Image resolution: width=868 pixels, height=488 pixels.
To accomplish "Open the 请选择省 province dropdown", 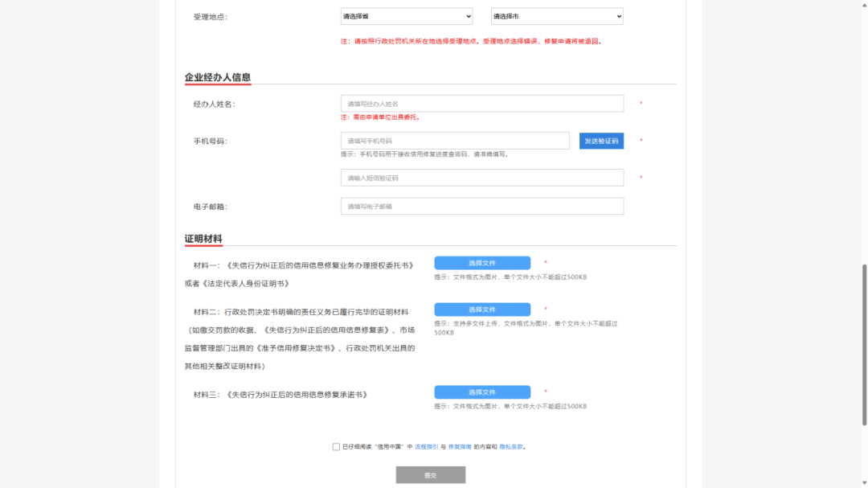I will click(407, 16).
